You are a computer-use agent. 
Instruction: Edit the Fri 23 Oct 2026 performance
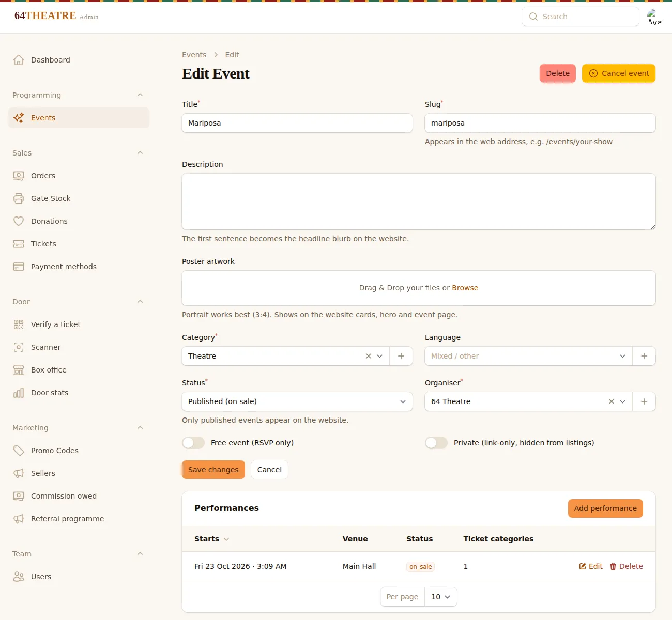tap(591, 566)
